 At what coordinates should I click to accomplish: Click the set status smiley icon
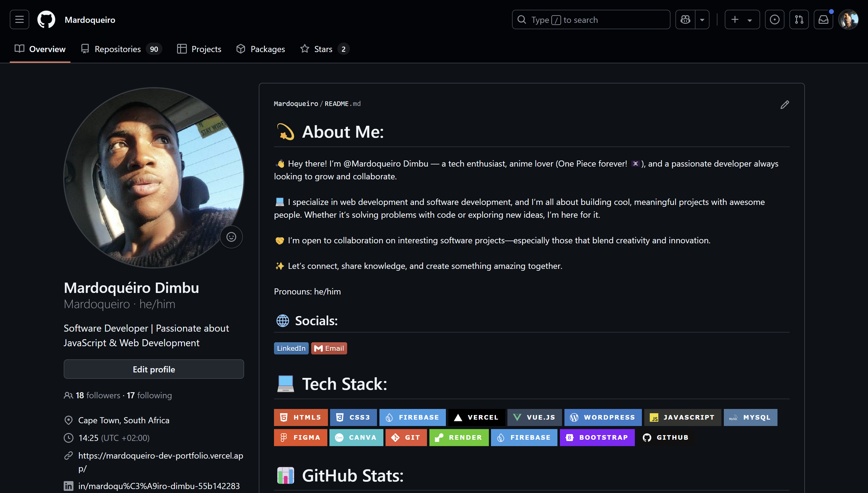coord(231,237)
